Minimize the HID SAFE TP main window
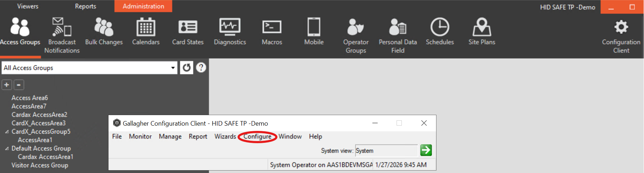Screen dimensions: 644x173 click(611, 7)
